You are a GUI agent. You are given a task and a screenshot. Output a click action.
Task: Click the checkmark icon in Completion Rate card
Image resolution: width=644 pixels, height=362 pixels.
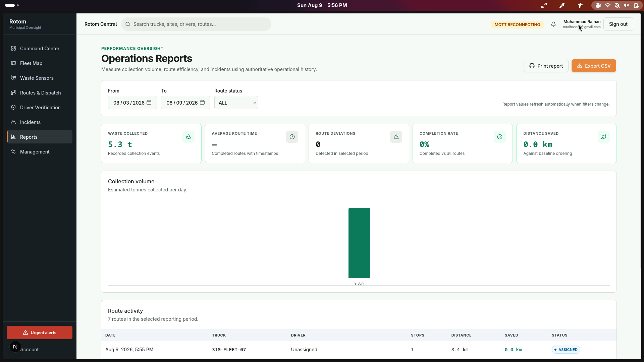pyautogui.click(x=500, y=137)
